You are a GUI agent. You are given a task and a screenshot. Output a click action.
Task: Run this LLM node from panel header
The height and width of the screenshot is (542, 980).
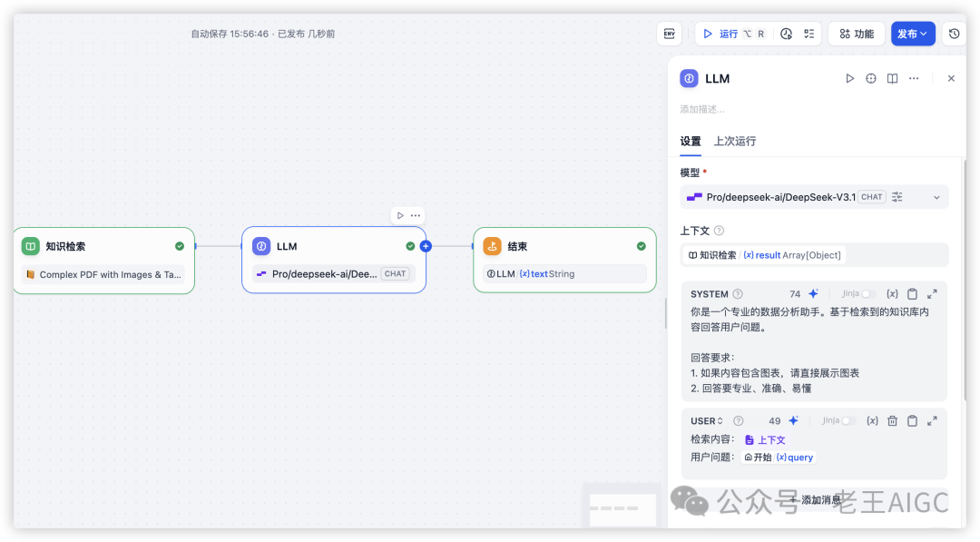(849, 78)
